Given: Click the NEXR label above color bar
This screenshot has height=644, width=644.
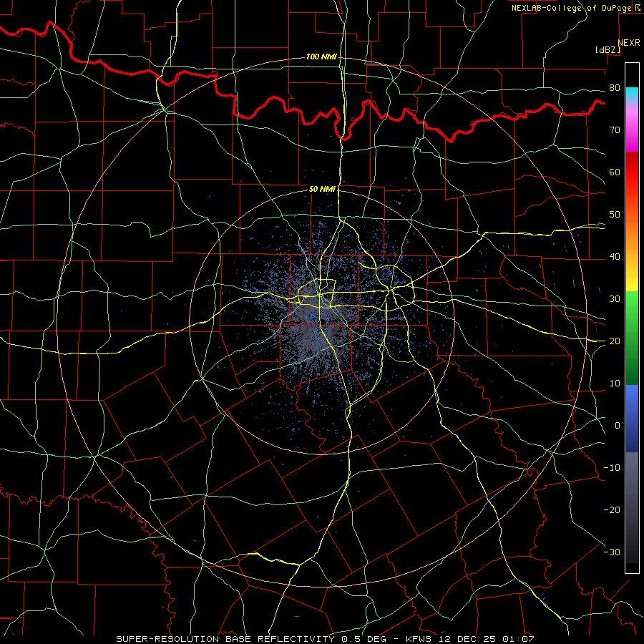Looking at the screenshot, I should [x=629, y=43].
